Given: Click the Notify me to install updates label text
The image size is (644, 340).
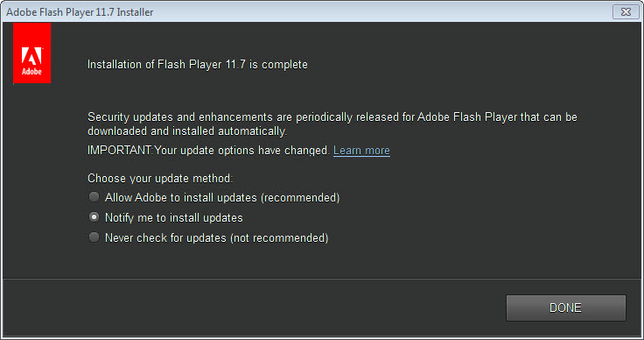Looking at the screenshot, I should point(174,218).
